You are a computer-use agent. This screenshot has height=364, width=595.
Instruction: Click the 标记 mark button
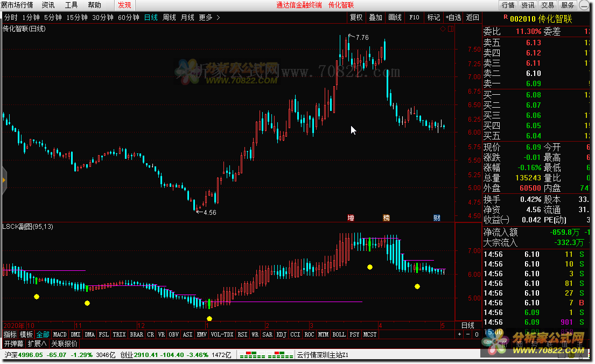(433, 17)
